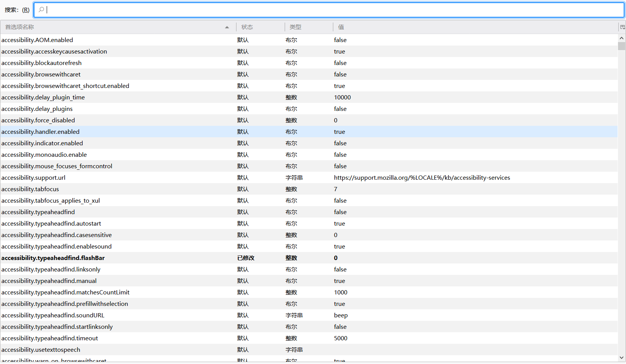Toggle sort arrow on name column
Image resolution: width=626 pixels, height=364 pixels.
pyautogui.click(x=227, y=27)
